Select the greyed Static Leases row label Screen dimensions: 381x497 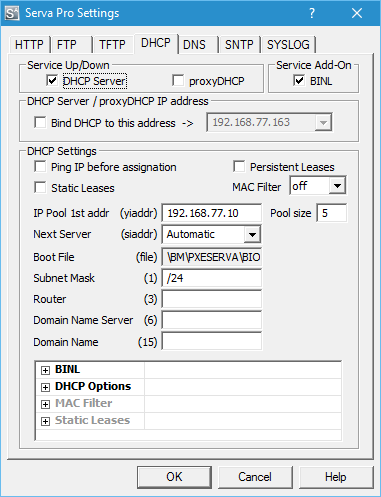click(92, 420)
